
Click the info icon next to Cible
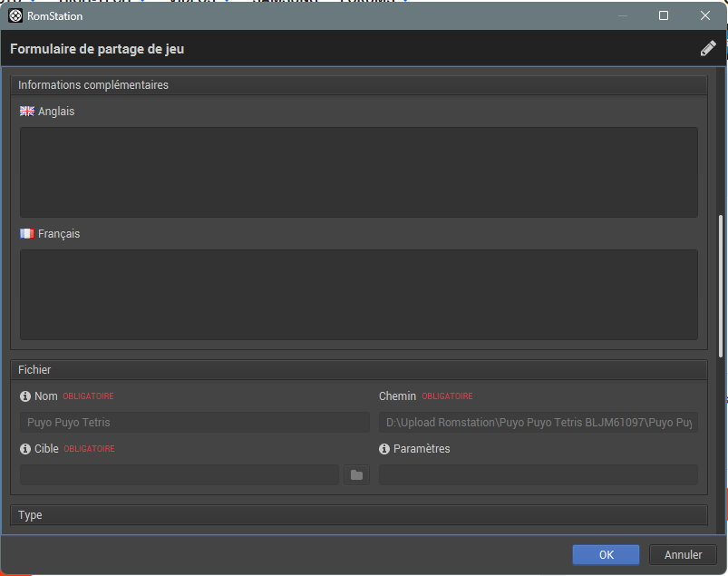tap(25, 449)
